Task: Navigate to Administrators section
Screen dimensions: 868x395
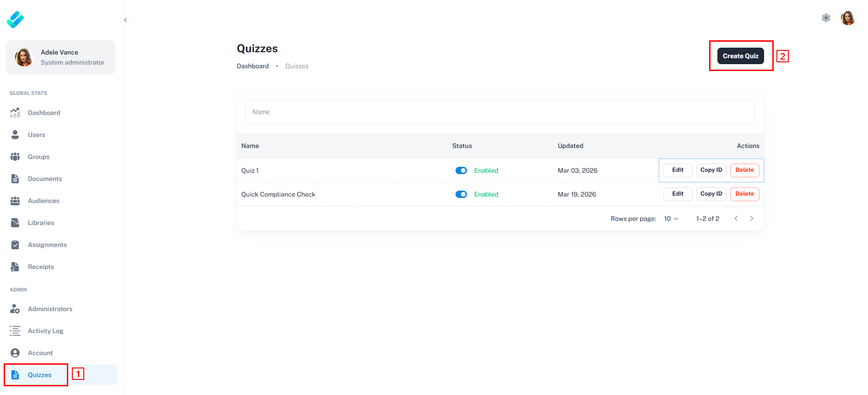Action: (50, 309)
